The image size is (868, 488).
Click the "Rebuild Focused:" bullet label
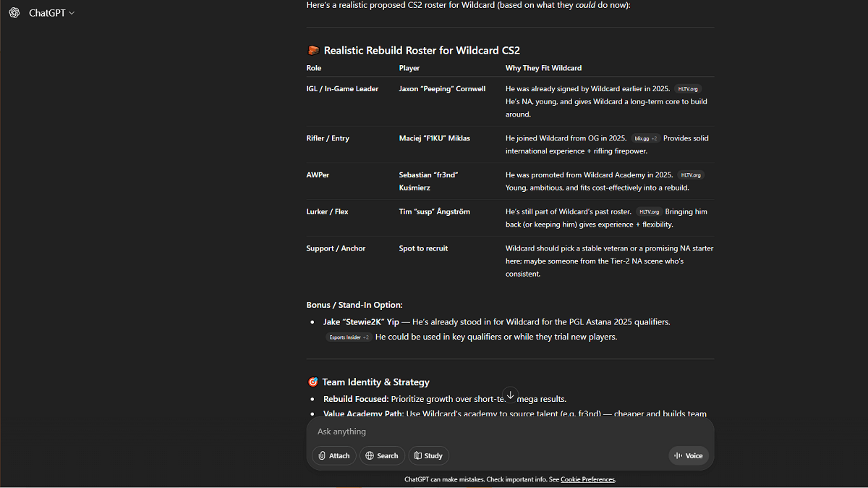[x=356, y=399]
